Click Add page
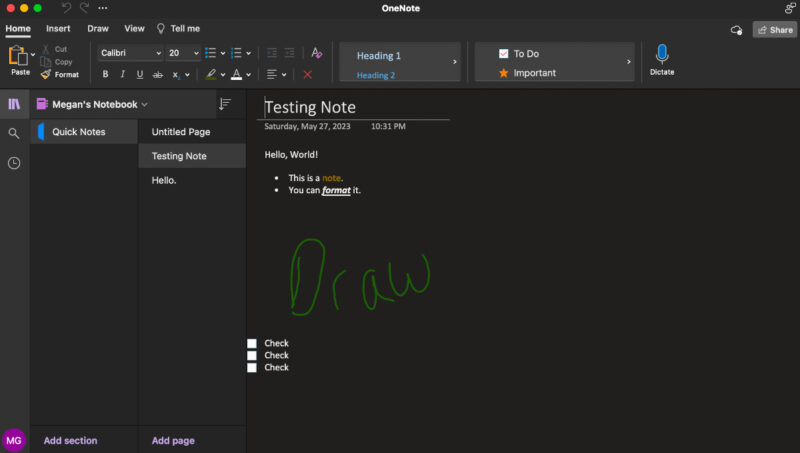Image resolution: width=800 pixels, height=453 pixels. [173, 440]
